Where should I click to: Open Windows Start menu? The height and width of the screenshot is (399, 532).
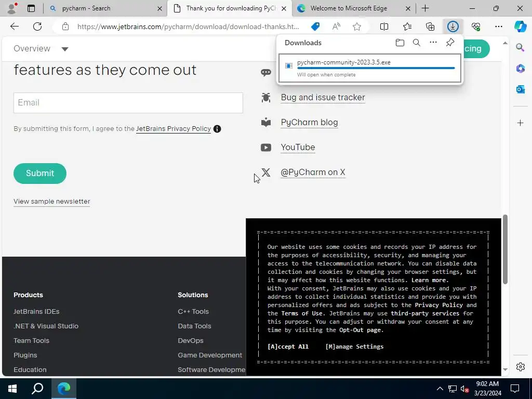pos(12,389)
